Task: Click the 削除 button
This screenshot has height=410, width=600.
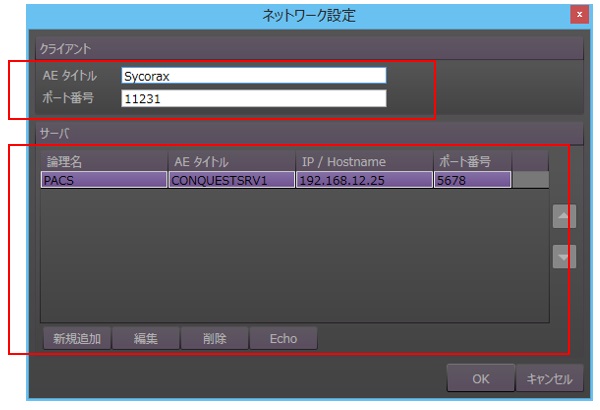Action: (x=215, y=338)
